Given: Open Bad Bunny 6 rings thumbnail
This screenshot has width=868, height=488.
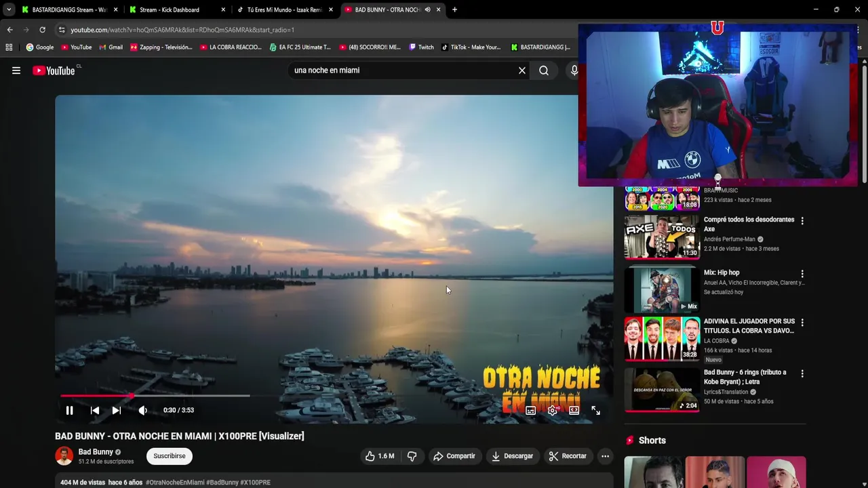Looking at the screenshot, I should 662,390.
